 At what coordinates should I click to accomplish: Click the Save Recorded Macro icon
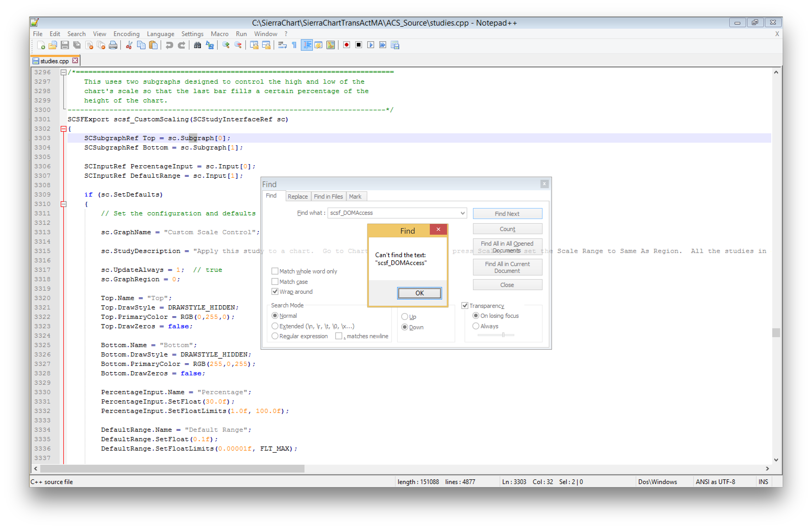point(395,45)
